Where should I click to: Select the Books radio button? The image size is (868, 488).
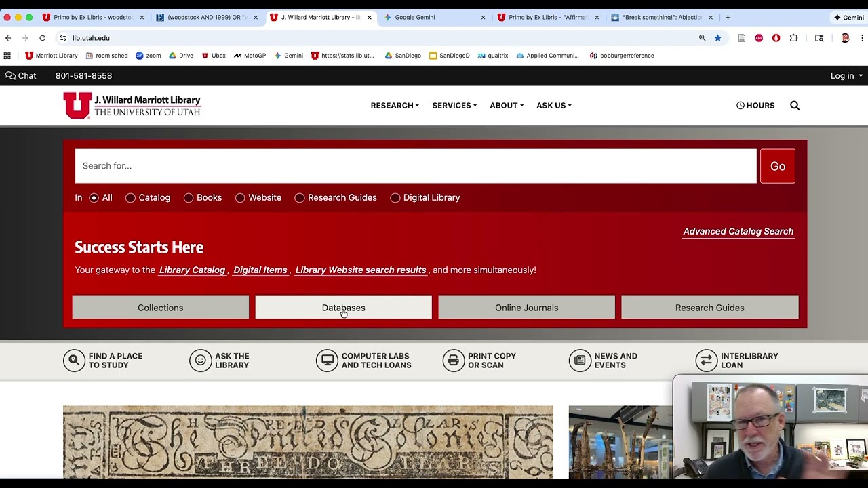189,198
